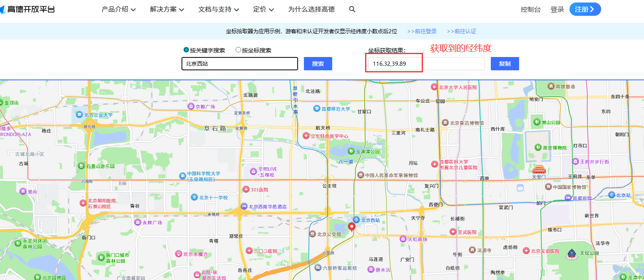Click the Tiananmen landmark icon on map
Screen dimensions: 644x280
(x=538, y=168)
